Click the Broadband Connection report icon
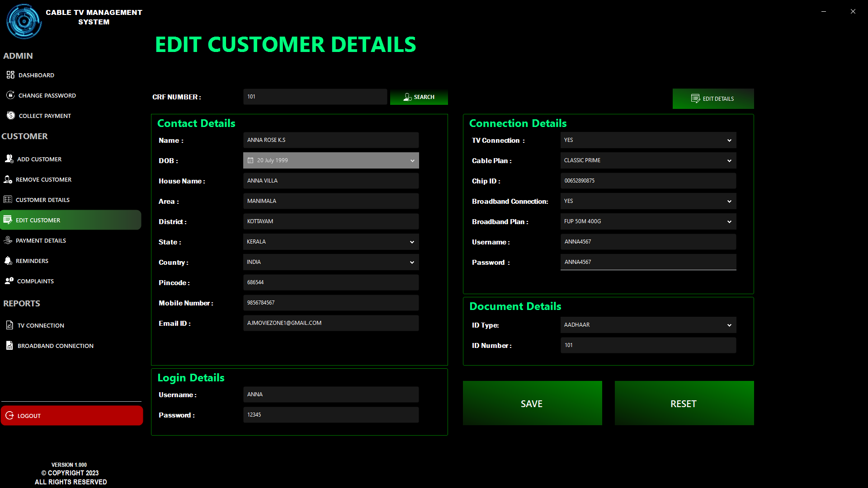This screenshot has width=868, height=488. [9, 346]
